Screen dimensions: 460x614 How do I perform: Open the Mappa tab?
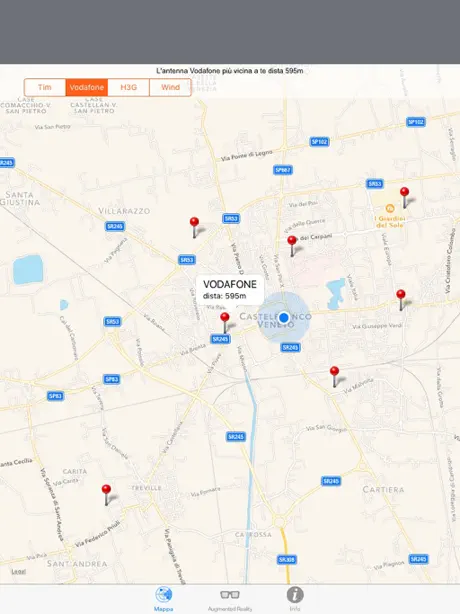[x=164, y=599]
